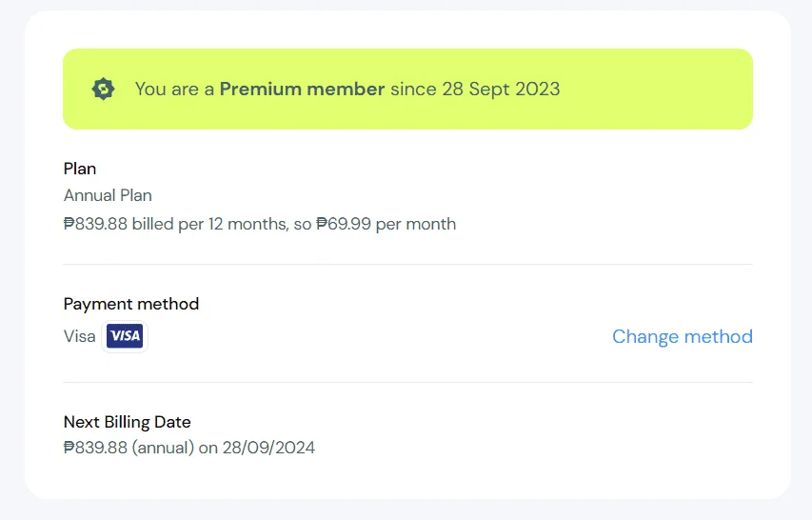This screenshot has height=520, width=812.
Task: Open the Change method link
Action: click(682, 336)
